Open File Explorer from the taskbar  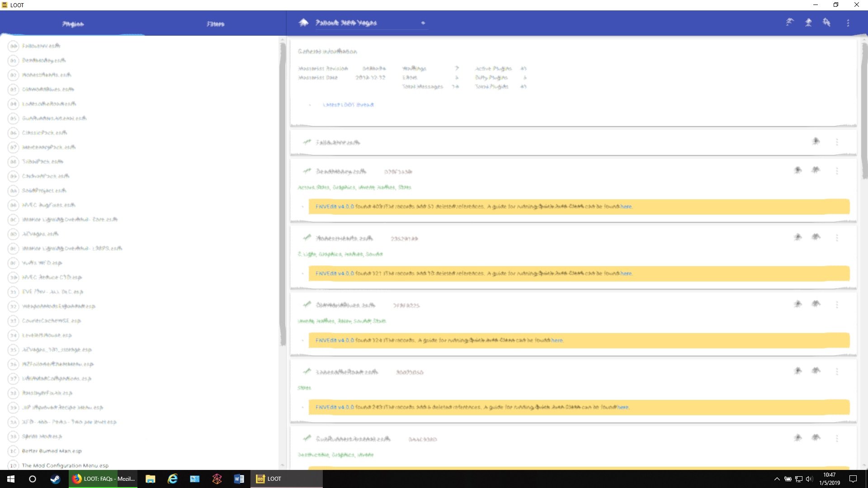(x=151, y=479)
